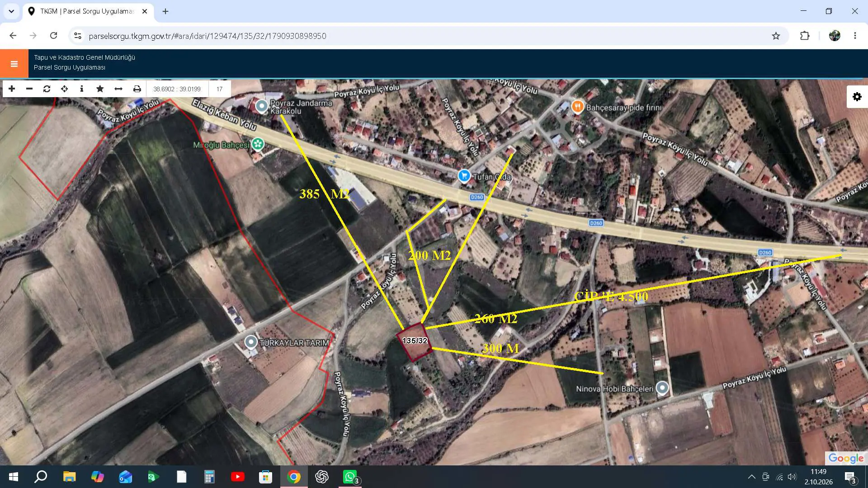
Task: Click the zoom level value 17
Action: (219, 89)
